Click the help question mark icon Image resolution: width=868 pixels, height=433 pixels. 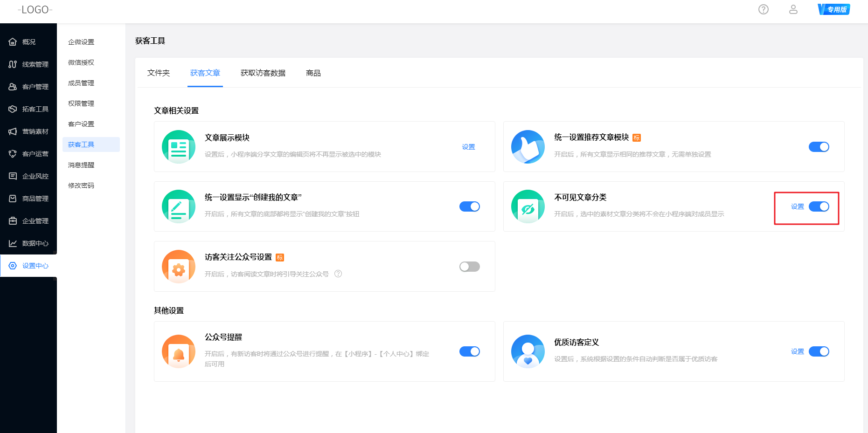tap(763, 9)
